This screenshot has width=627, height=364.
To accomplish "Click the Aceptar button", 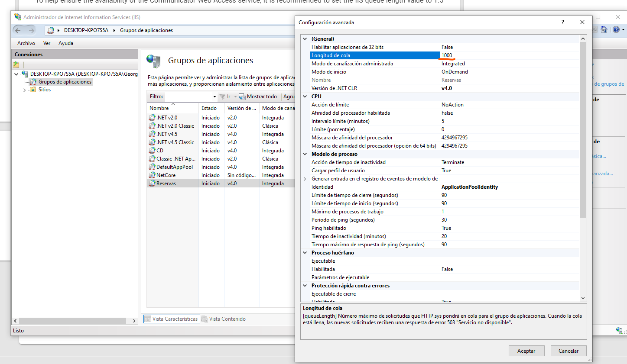I will [x=526, y=351].
